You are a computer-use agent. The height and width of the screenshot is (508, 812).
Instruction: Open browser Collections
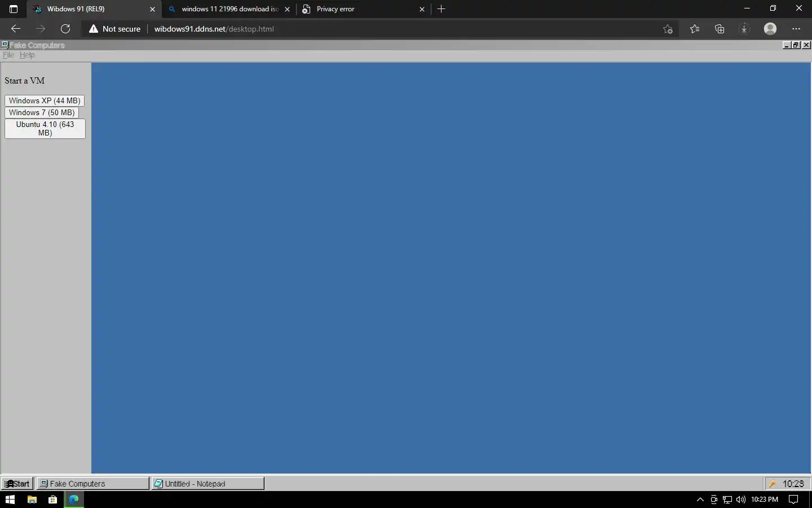(720, 29)
